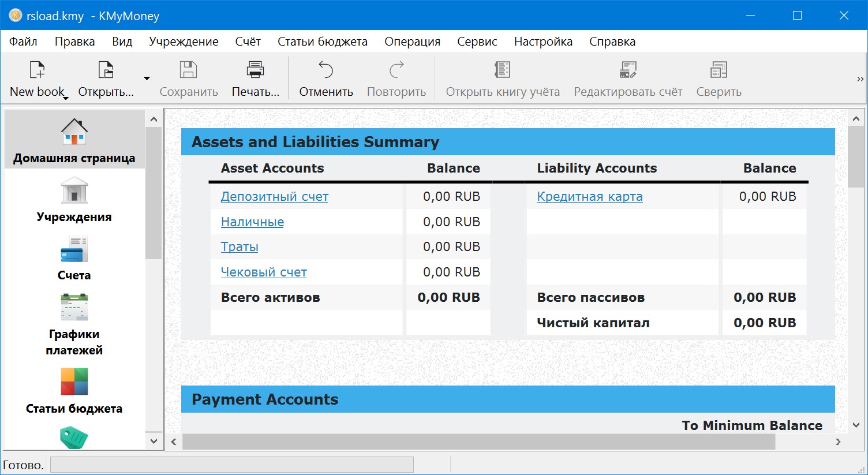Open the Учреждение menu
The image size is (868, 475).
pyautogui.click(x=184, y=42)
